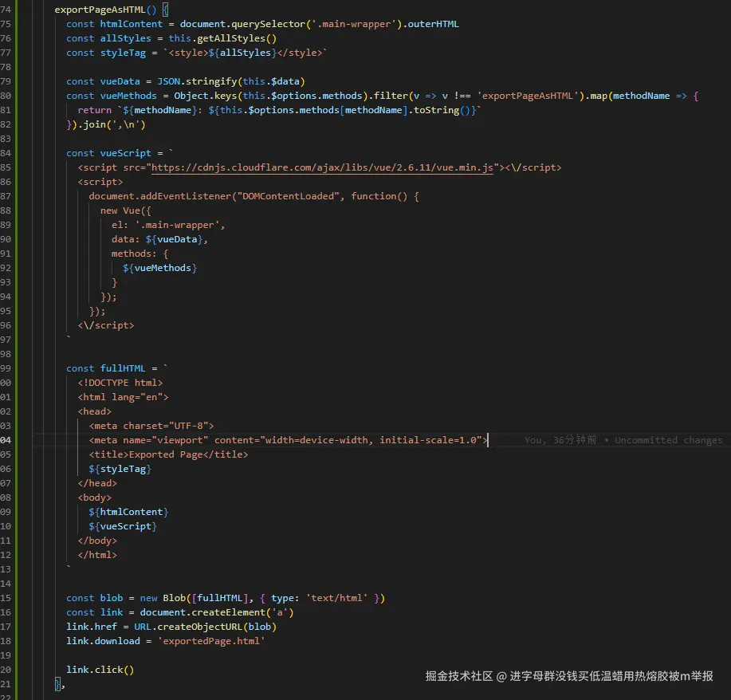Screen dimensions: 731x700
Task: Click JSON.stringify on the vueData line
Action: tap(183, 81)
